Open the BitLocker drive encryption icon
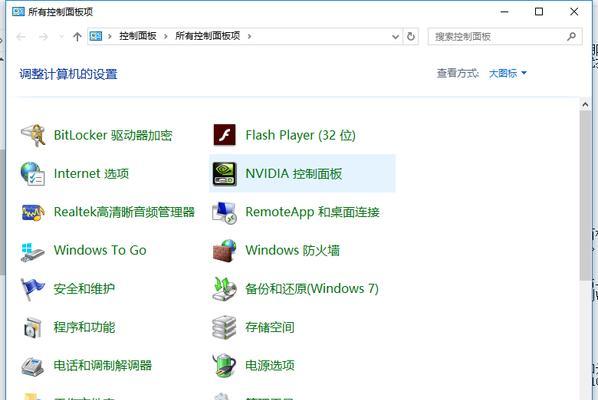This screenshot has width=598, height=400. [x=33, y=135]
